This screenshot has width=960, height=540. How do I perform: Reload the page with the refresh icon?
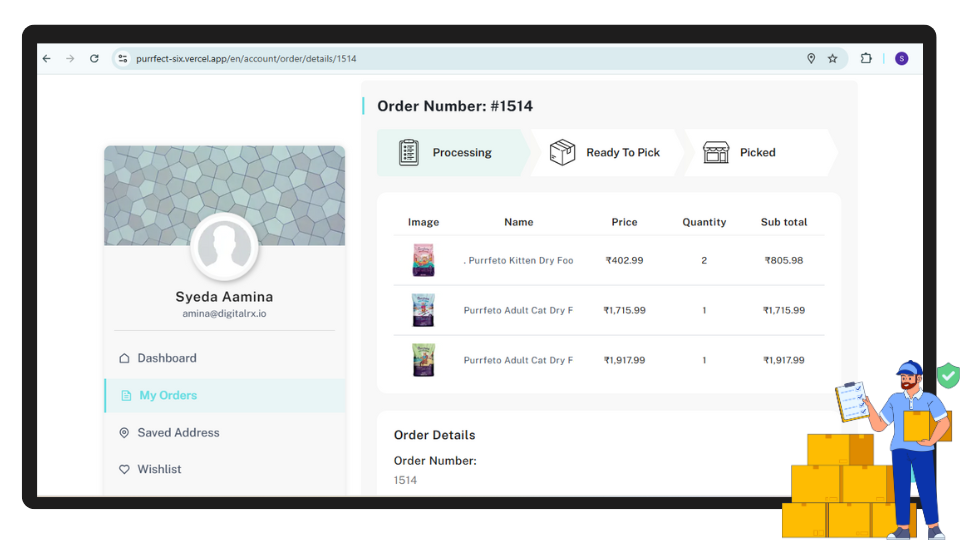click(94, 59)
